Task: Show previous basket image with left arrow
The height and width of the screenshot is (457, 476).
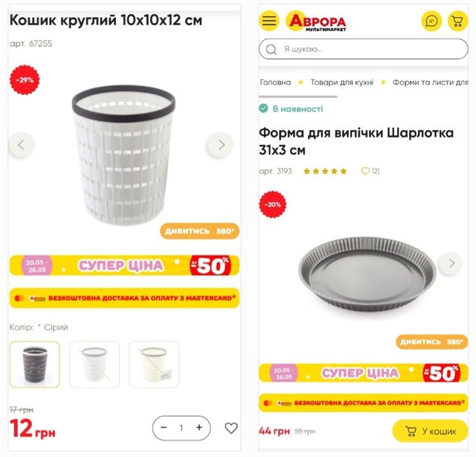Action: (22, 145)
